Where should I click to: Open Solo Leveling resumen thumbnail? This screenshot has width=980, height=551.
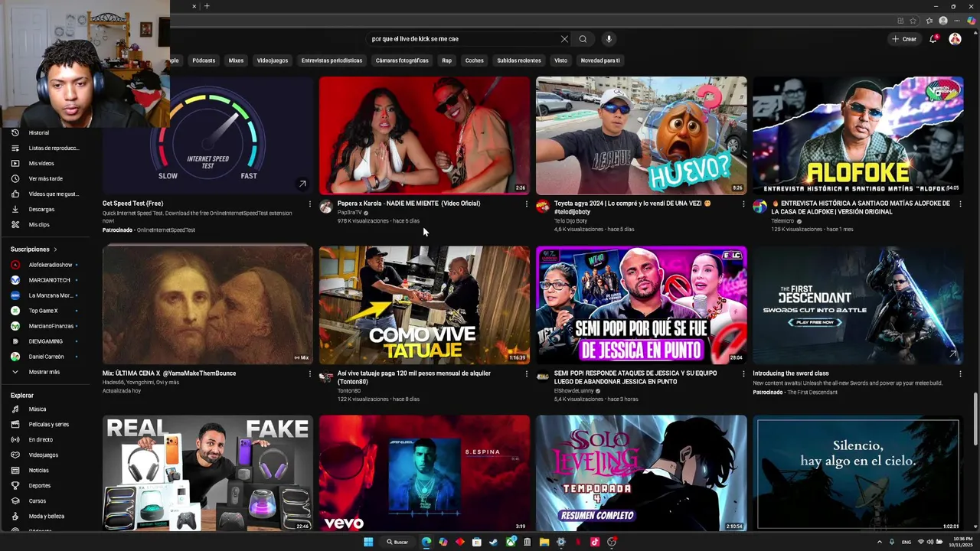click(x=641, y=473)
